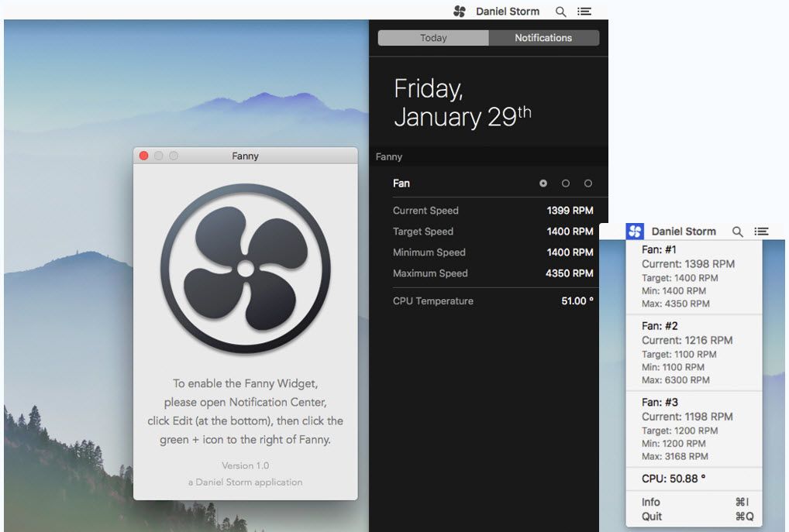This screenshot has width=789, height=532.
Task: Open Spotlight search in the menu bar above the Notifications tab
Action: click(560, 12)
